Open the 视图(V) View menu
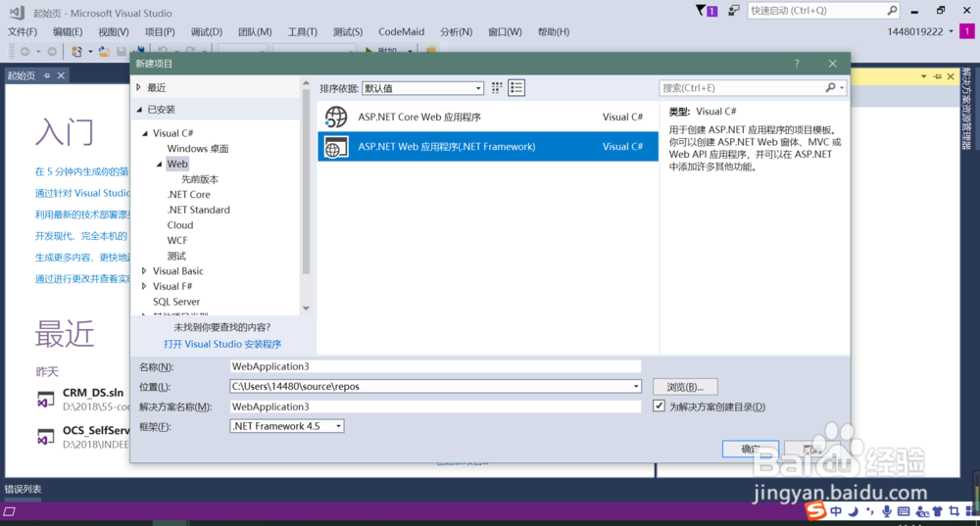This screenshot has width=980, height=526. pyautogui.click(x=113, y=32)
